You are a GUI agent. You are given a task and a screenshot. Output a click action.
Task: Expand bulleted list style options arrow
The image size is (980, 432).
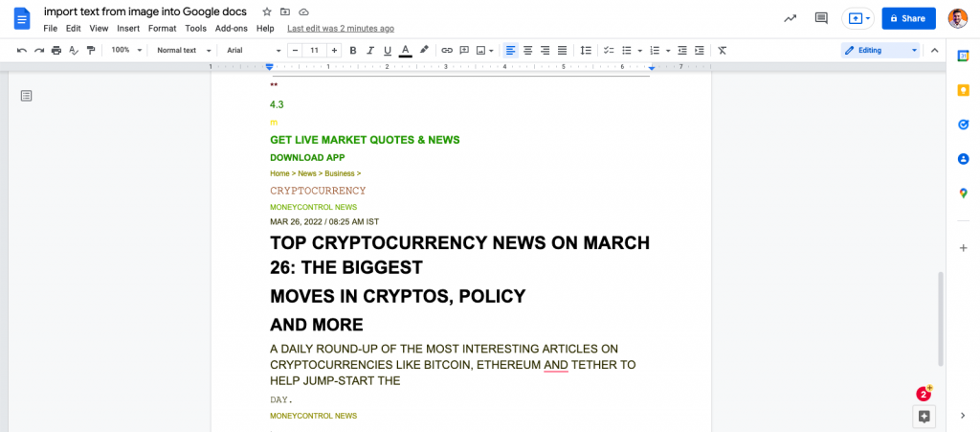[x=640, y=51]
